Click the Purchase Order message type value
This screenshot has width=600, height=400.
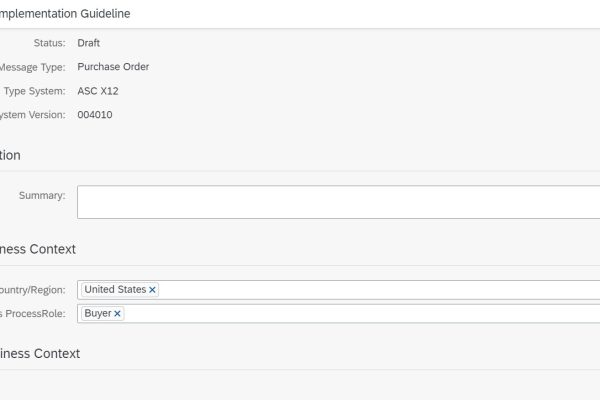pos(113,67)
